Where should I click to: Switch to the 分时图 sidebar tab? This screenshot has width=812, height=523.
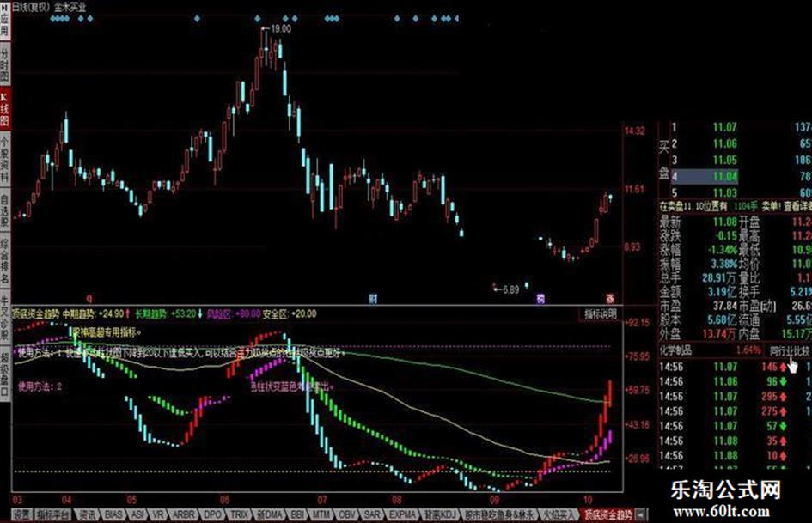4,66
